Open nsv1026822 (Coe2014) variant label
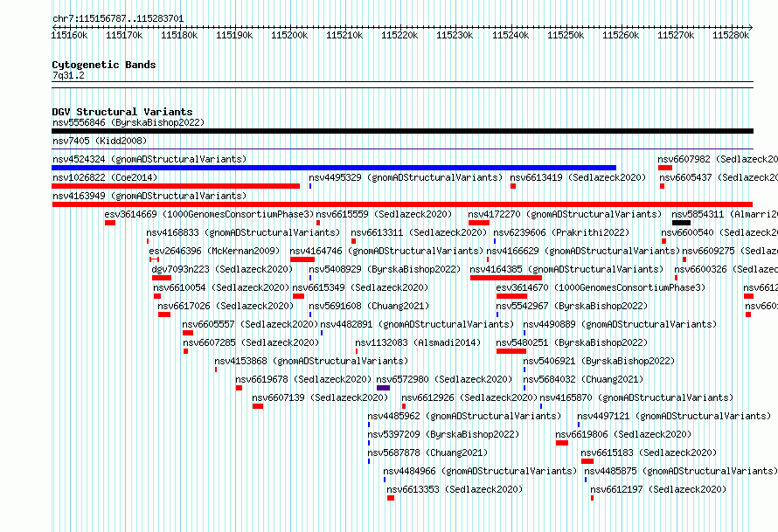The image size is (778, 532). pos(105,177)
